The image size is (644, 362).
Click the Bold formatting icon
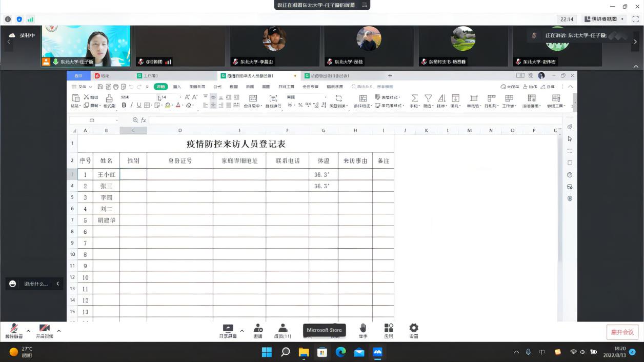click(x=124, y=105)
